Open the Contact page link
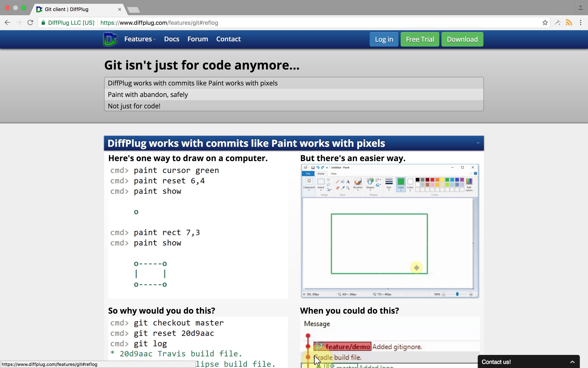Screen dimensions: 588x368 click(x=228, y=39)
